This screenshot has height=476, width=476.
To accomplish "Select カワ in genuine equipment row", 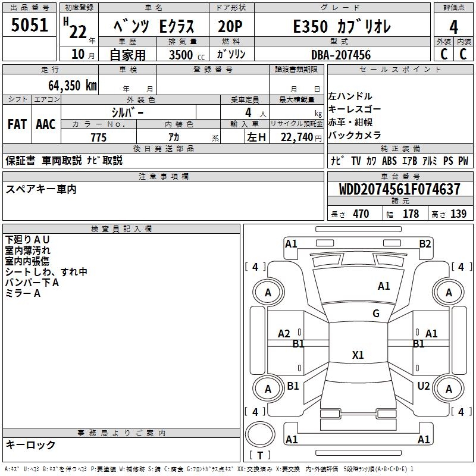I will [x=371, y=161].
